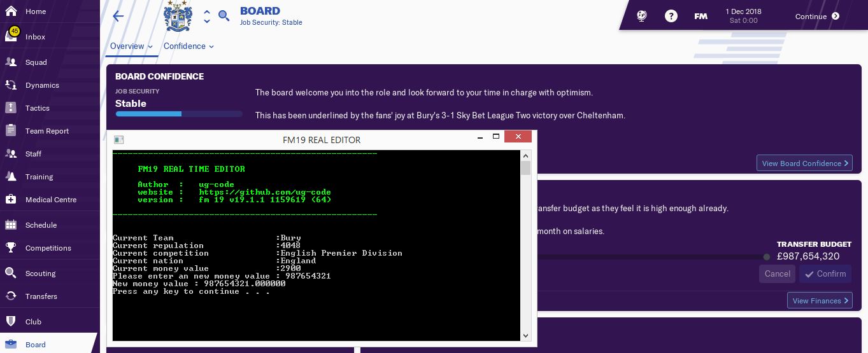The width and height of the screenshot is (868, 353).
Task: Click the 'Current reputation :4048' line
Action: pos(207,246)
